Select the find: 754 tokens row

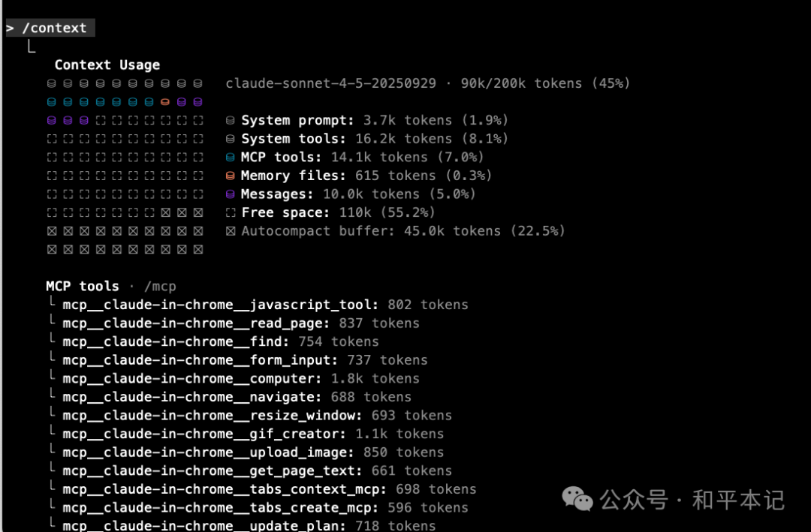point(214,341)
